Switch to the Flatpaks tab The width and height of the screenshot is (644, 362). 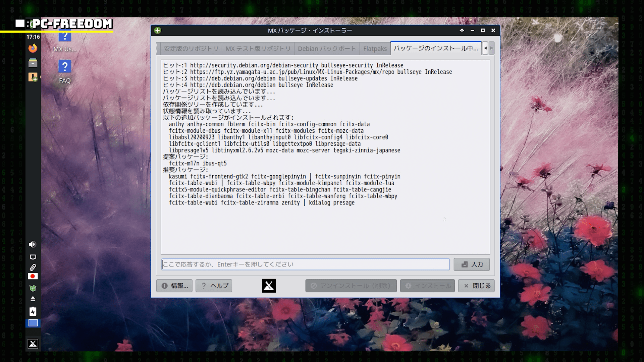click(375, 49)
